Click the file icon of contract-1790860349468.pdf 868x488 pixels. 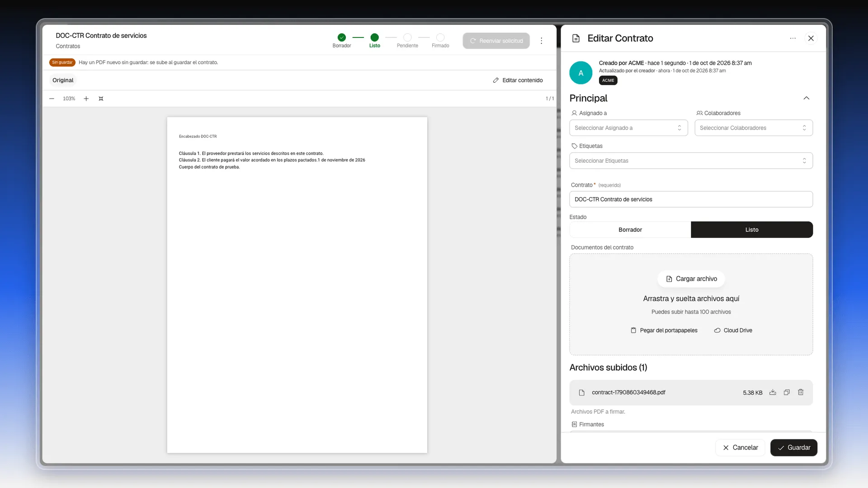(582, 393)
